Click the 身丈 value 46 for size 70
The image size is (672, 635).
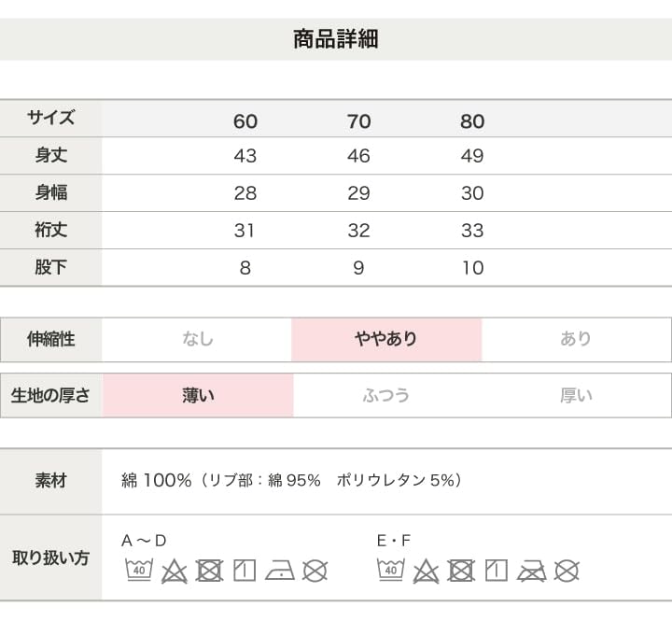pos(358,156)
